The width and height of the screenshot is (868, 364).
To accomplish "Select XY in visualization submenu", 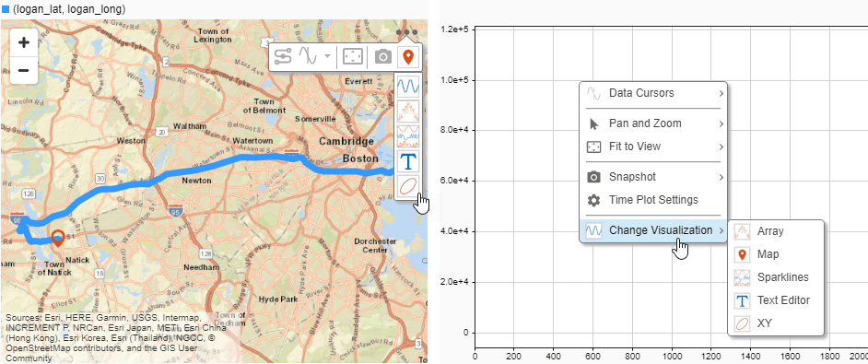I will 776,323.
